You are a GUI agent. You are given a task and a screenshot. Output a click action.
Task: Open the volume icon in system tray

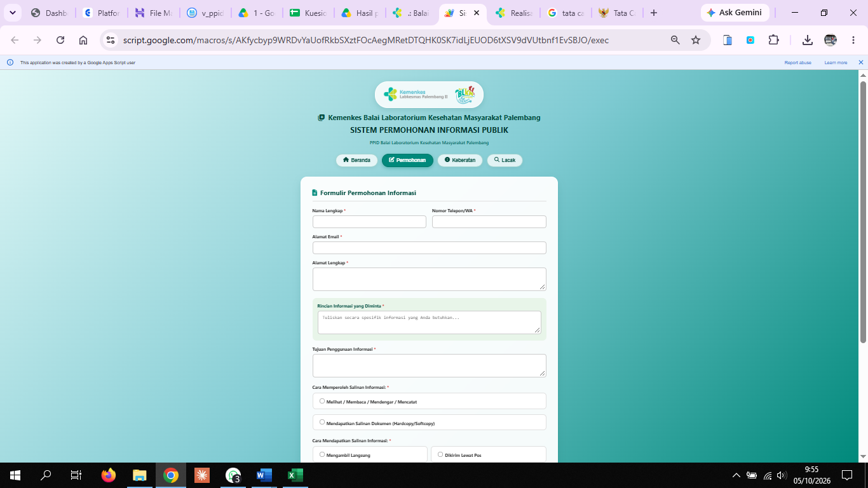[x=782, y=475]
